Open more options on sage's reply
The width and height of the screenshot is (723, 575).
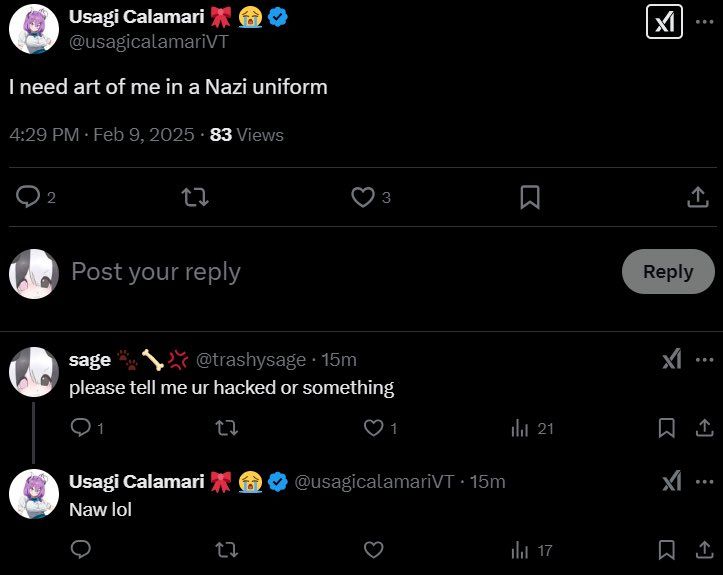click(x=707, y=360)
